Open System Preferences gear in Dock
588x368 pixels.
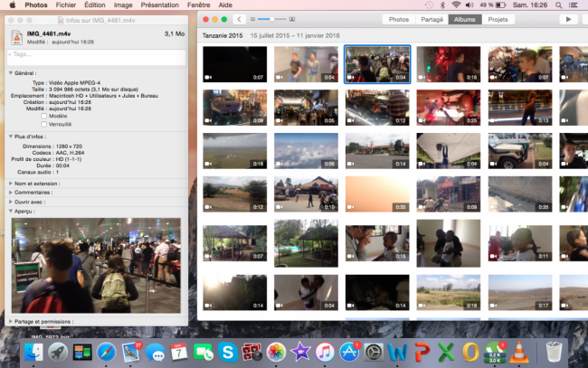click(x=374, y=352)
